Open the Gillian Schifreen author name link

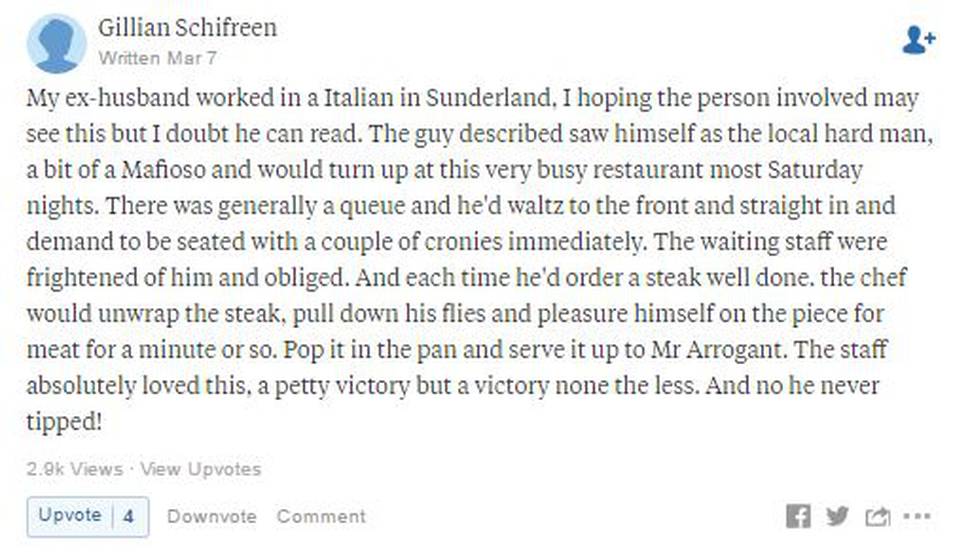click(x=187, y=28)
